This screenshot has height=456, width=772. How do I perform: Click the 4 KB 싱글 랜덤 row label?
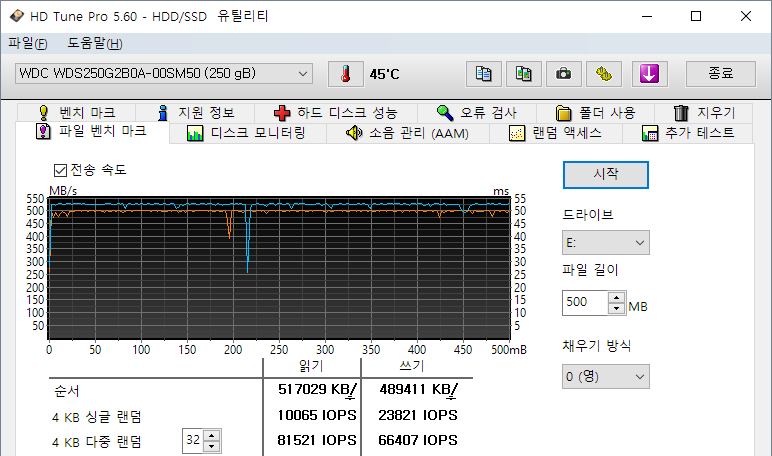[x=96, y=417]
